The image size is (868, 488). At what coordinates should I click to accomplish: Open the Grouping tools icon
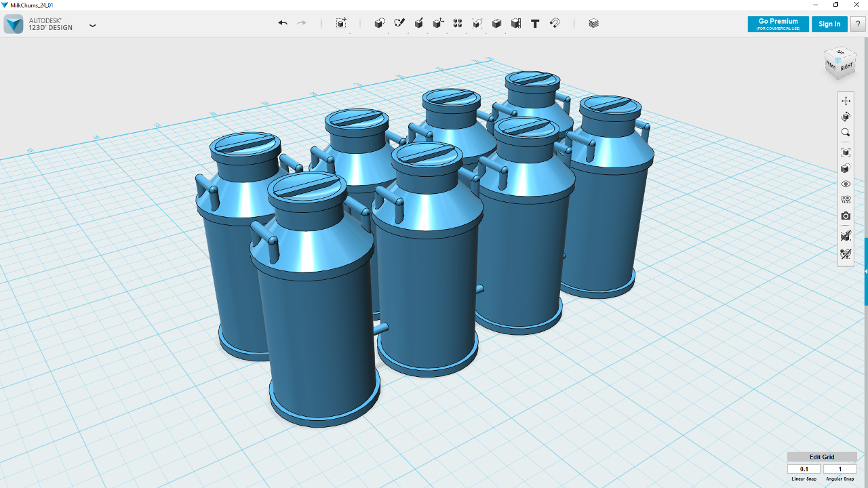[477, 23]
